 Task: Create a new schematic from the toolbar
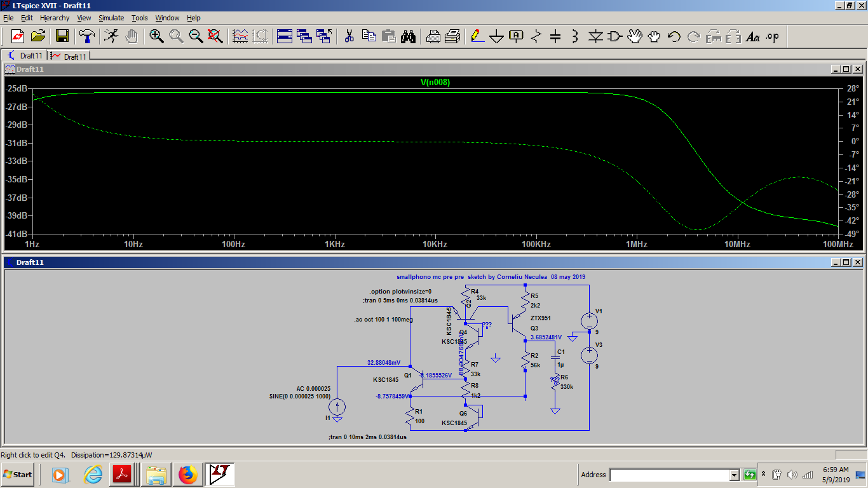(x=18, y=36)
